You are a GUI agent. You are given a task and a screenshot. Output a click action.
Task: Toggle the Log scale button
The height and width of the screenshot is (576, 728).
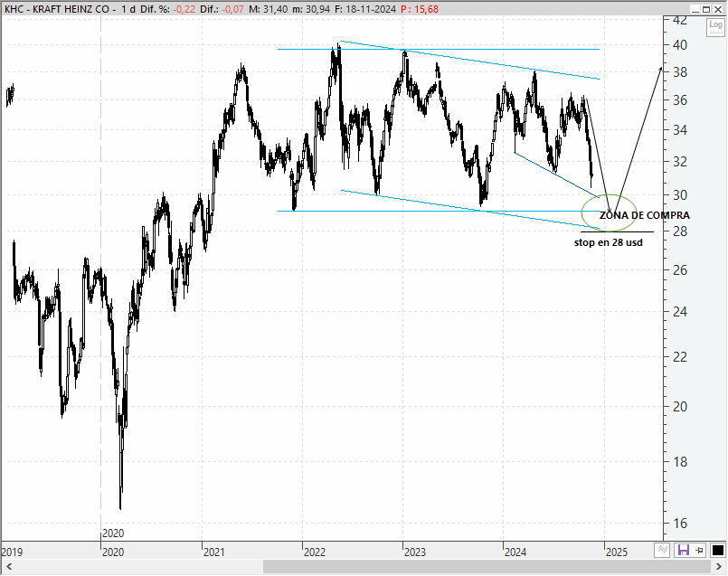coord(715,27)
